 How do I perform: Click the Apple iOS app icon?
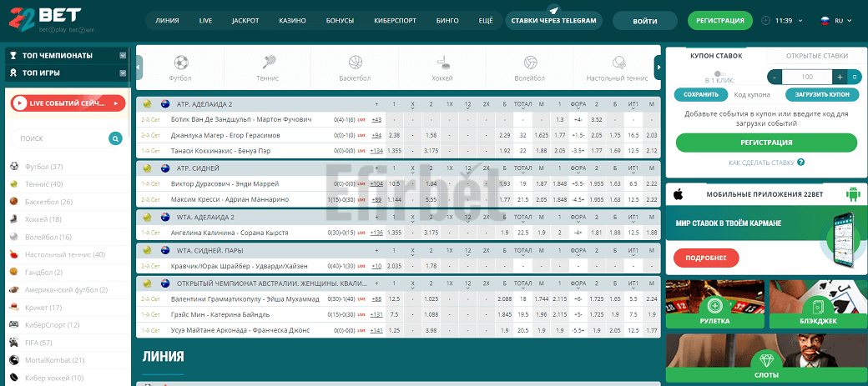(x=677, y=194)
